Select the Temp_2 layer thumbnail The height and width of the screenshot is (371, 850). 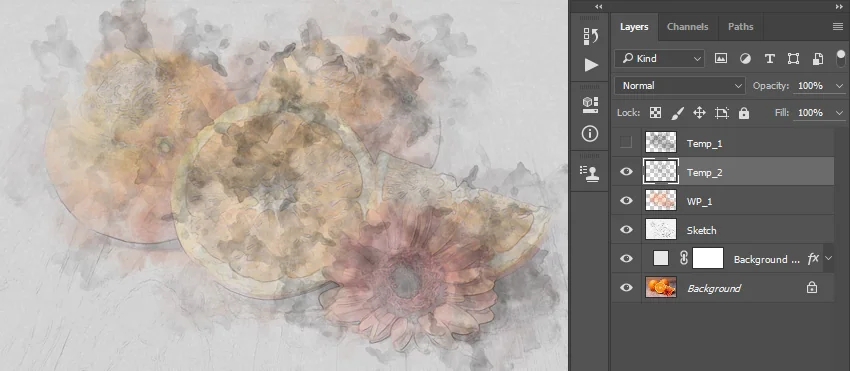(661, 171)
